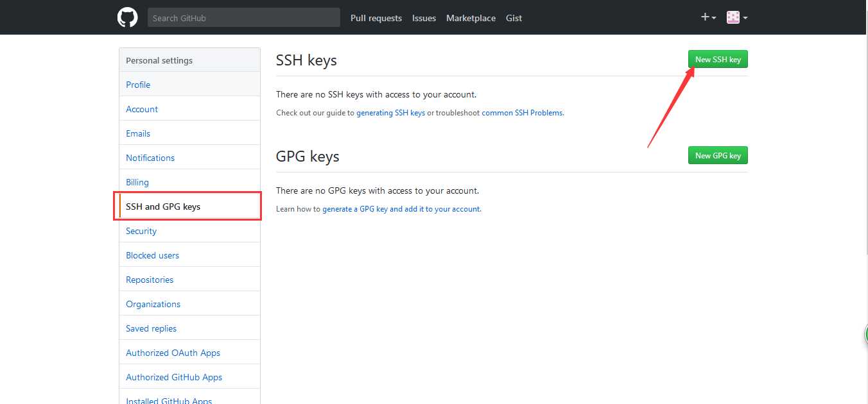Open the user avatar menu
The height and width of the screenshot is (404, 868).
[x=737, y=17]
